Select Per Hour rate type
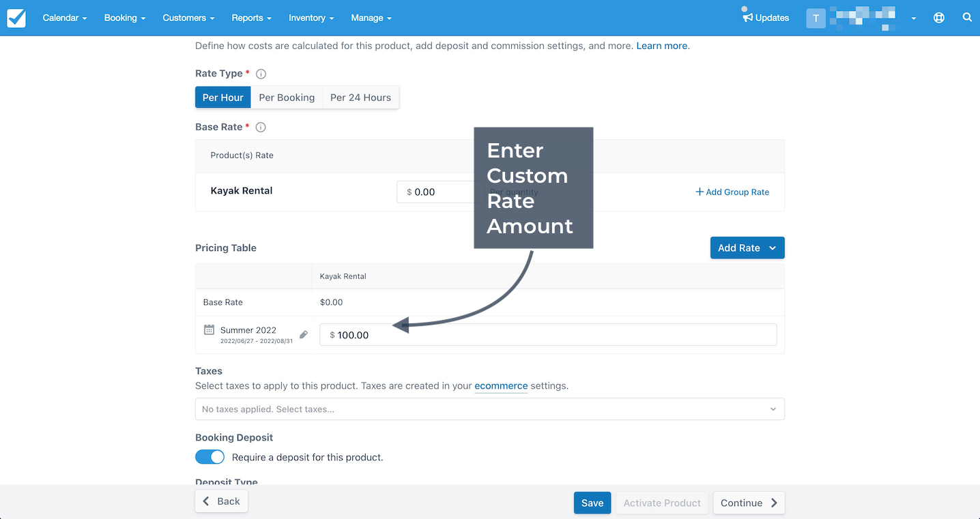 [223, 98]
